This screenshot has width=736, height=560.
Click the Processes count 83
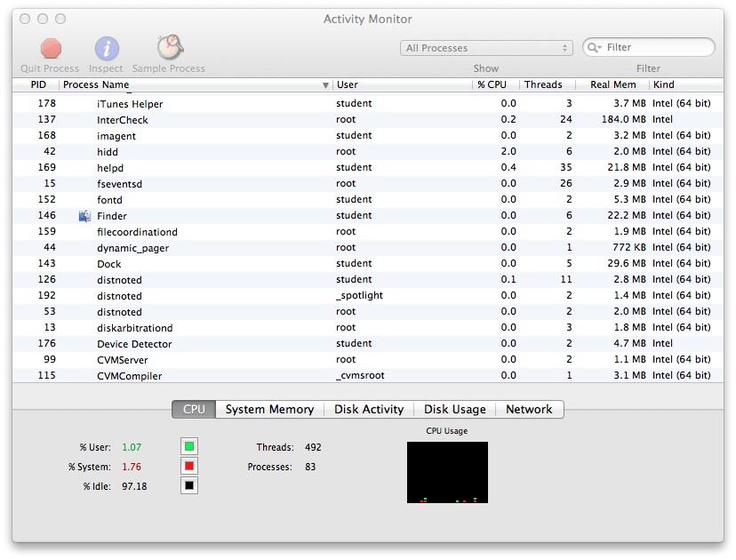(310, 467)
